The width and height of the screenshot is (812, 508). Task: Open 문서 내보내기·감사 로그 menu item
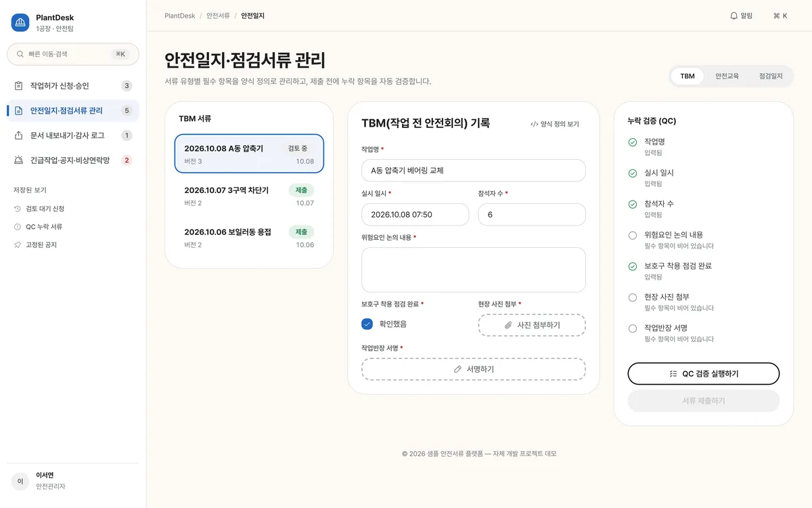coord(73,135)
